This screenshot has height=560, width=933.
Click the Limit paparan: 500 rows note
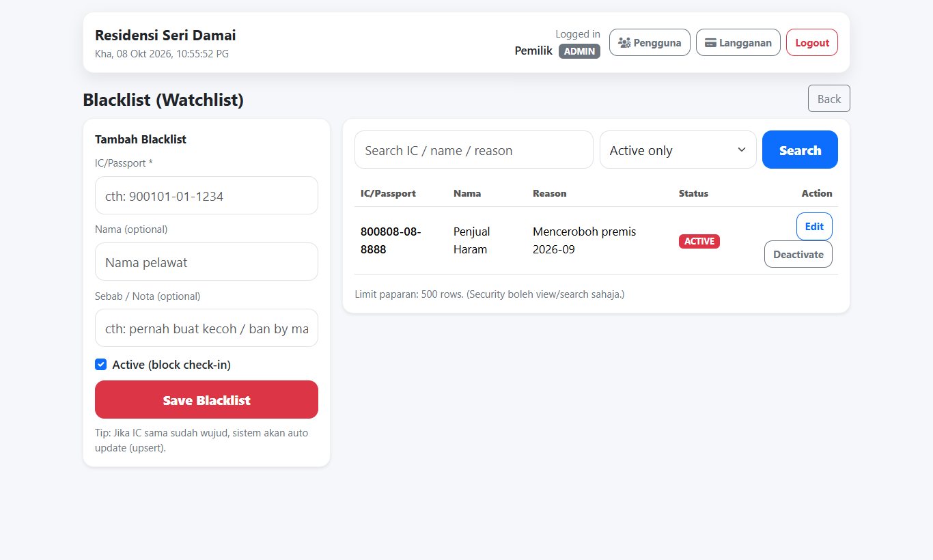[x=490, y=294]
